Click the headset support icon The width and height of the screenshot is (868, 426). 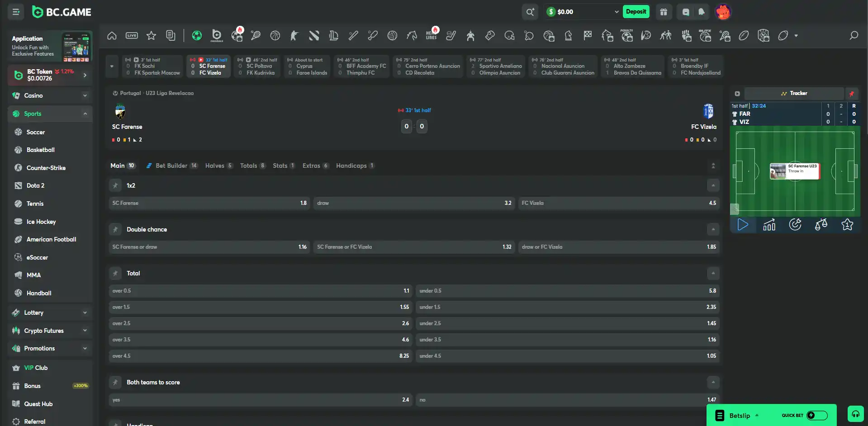(x=855, y=414)
